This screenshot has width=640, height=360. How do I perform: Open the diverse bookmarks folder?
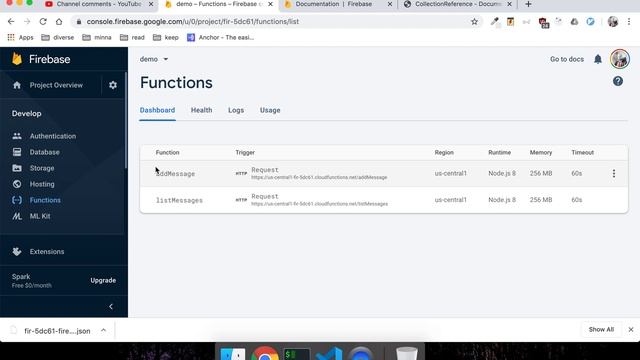pyautogui.click(x=58, y=38)
